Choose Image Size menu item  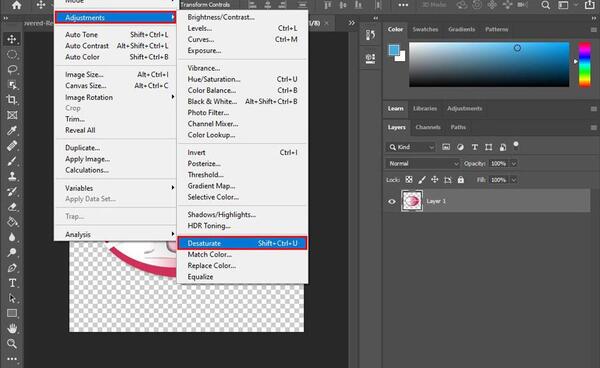tap(115, 75)
